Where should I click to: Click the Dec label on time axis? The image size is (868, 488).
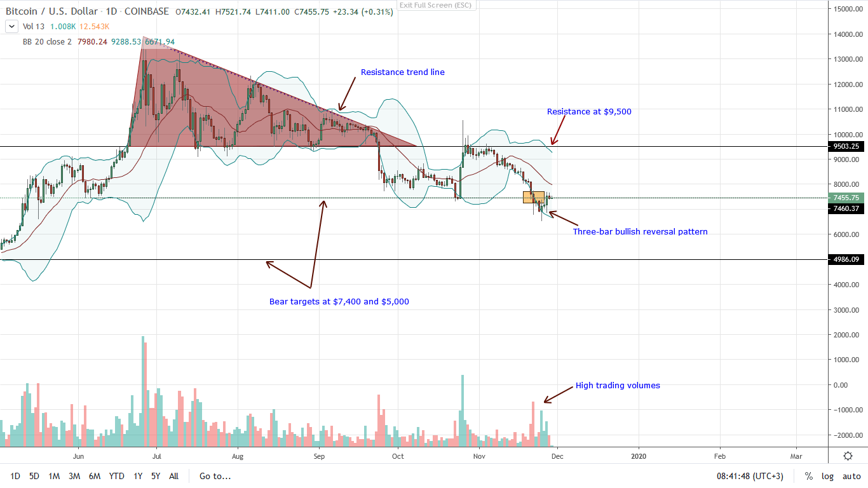pyautogui.click(x=557, y=456)
